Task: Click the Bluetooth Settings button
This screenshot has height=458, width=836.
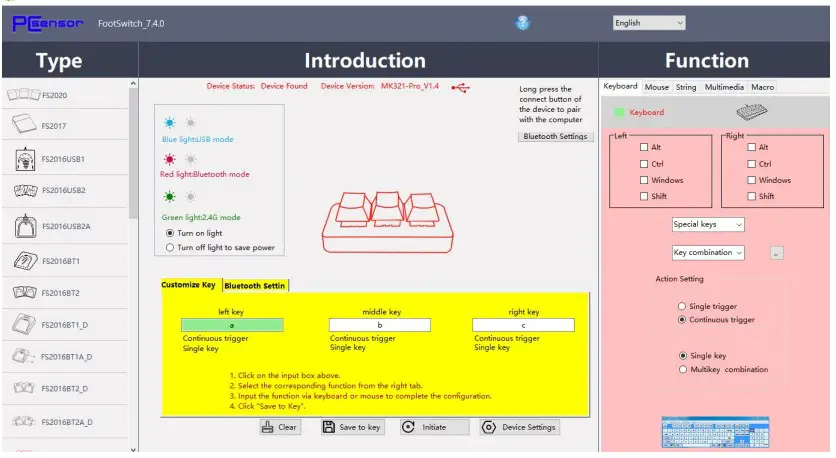Action: point(555,136)
